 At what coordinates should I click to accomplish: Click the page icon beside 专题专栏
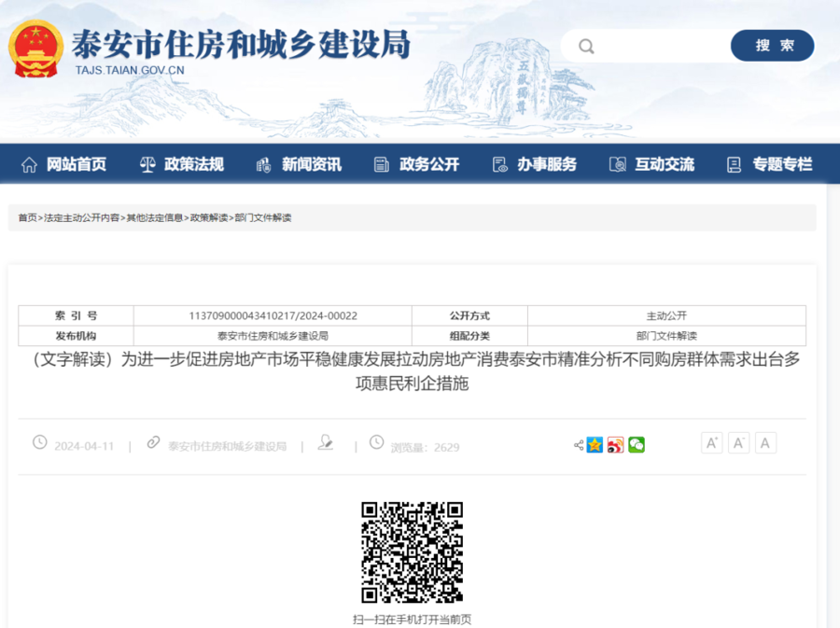click(734, 164)
